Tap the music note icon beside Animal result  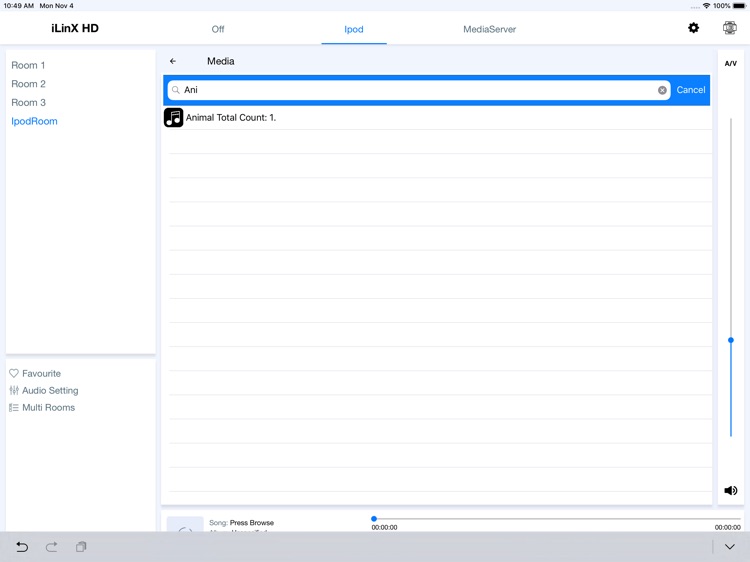pos(174,118)
